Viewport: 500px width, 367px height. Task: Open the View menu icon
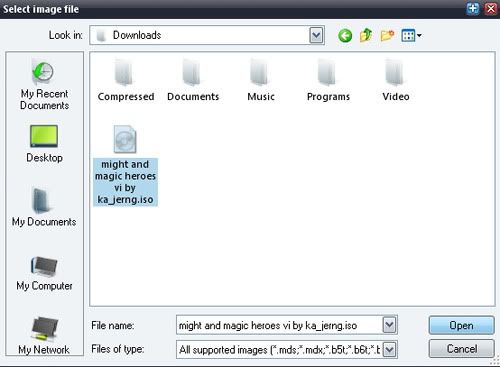pos(411,35)
